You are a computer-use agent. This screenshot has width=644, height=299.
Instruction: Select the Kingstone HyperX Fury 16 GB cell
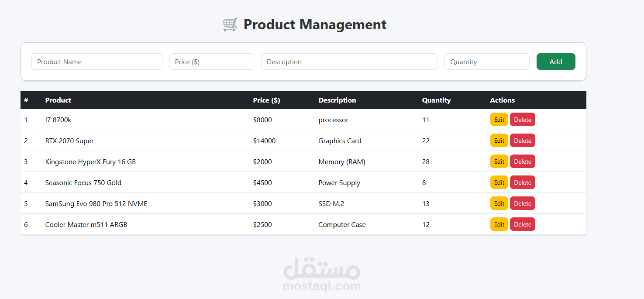(90, 162)
